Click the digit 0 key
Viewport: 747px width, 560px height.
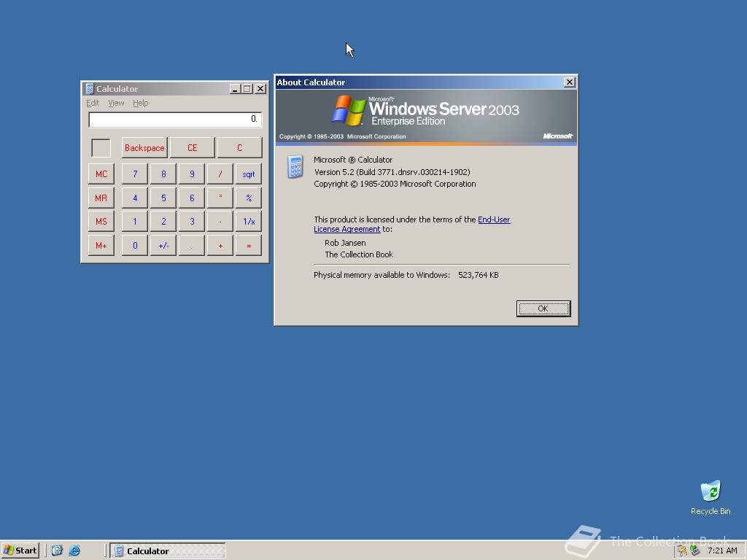pos(135,246)
